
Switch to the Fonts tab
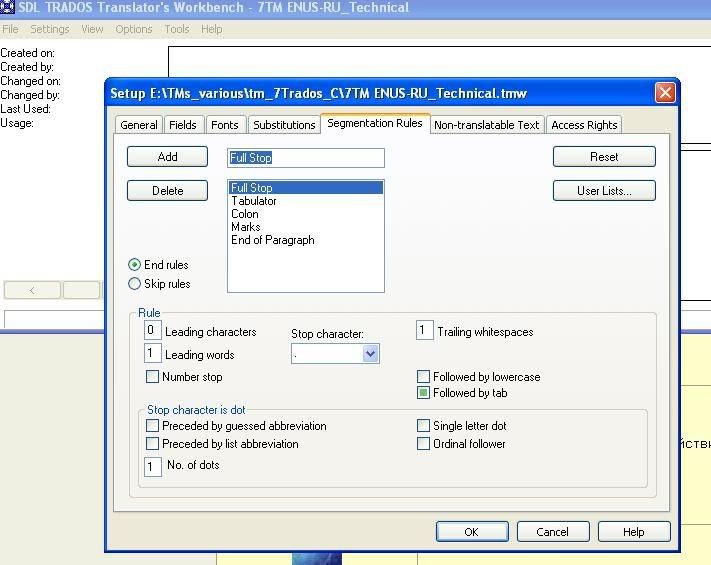point(224,125)
